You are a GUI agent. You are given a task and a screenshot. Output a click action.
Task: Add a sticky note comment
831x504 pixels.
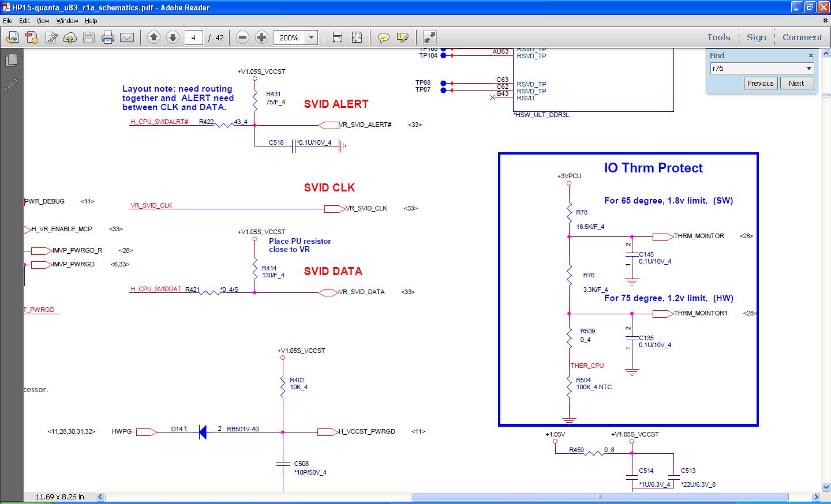pyautogui.click(x=383, y=37)
